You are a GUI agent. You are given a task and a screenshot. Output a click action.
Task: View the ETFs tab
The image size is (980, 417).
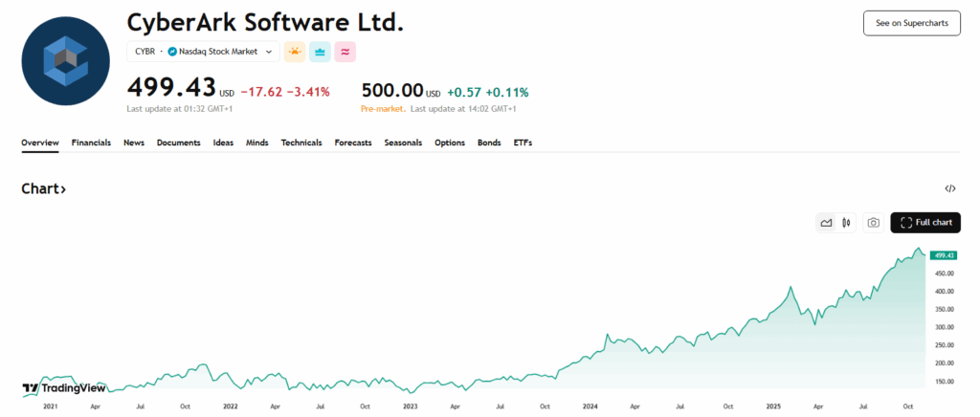click(523, 143)
